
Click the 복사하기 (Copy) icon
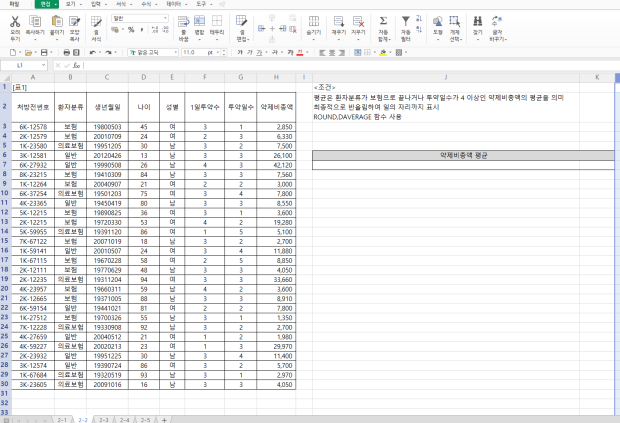pyautogui.click(x=35, y=24)
